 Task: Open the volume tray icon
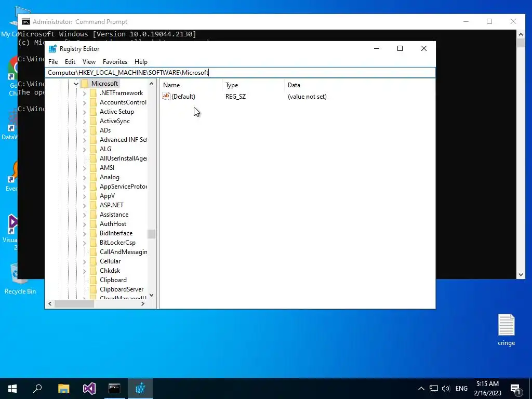[446, 389]
